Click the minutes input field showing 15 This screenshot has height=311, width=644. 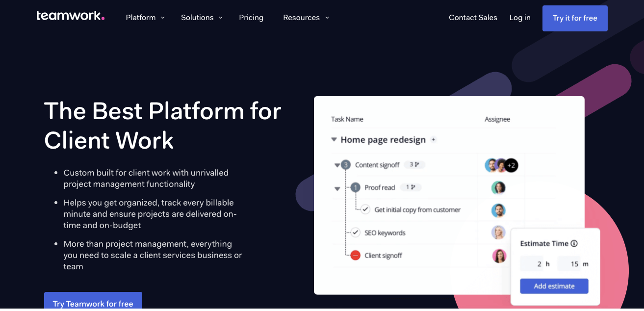(x=569, y=264)
